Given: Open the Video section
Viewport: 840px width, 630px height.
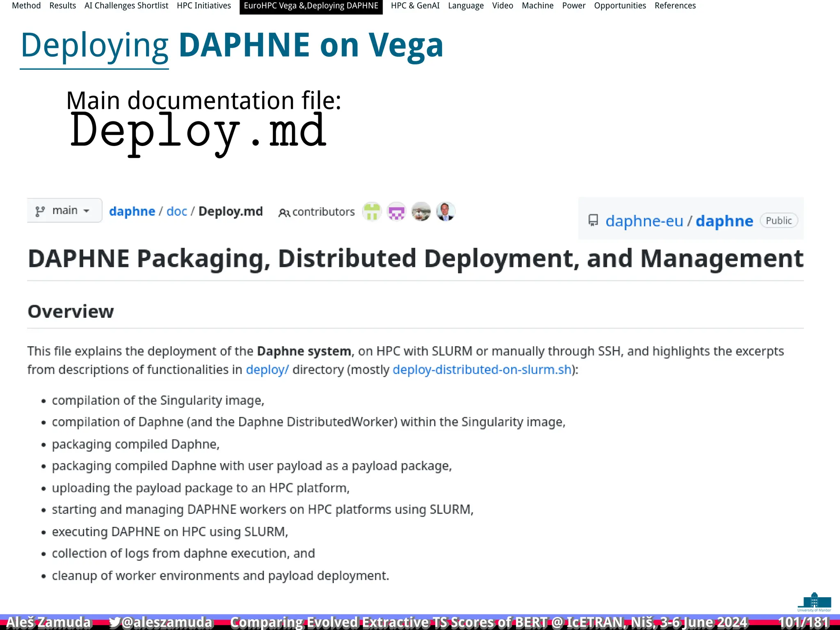Looking at the screenshot, I should pyautogui.click(x=502, y=6).
